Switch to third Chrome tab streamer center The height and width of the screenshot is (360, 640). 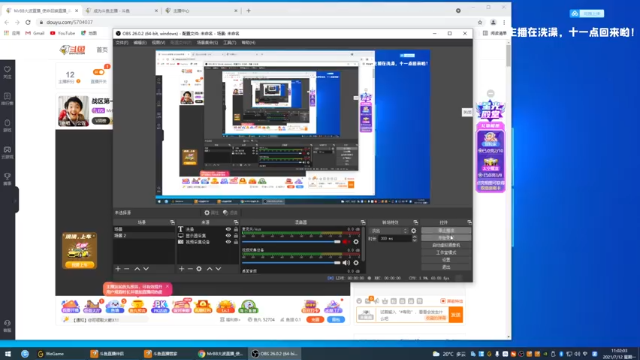(x=200, y=11)
